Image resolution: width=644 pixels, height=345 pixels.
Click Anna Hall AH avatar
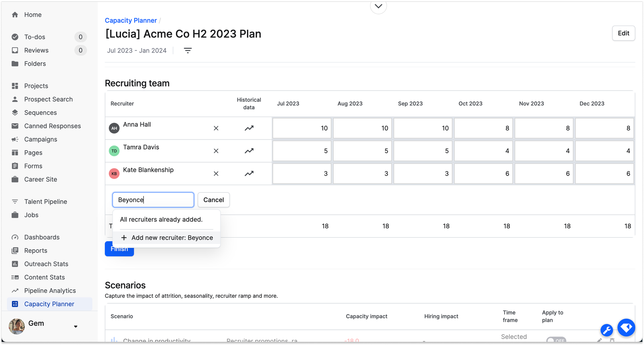pyautogui.click(x=114, y=128)
